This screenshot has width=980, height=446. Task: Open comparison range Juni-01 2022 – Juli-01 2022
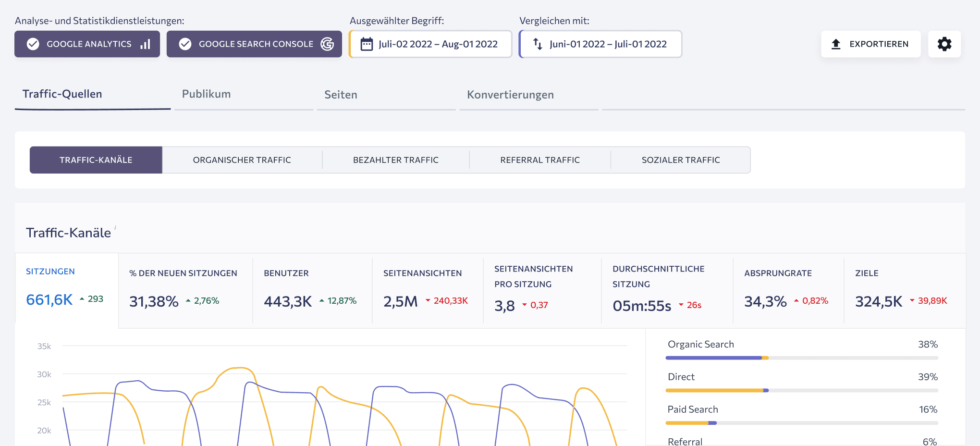(x=600, y=44)
